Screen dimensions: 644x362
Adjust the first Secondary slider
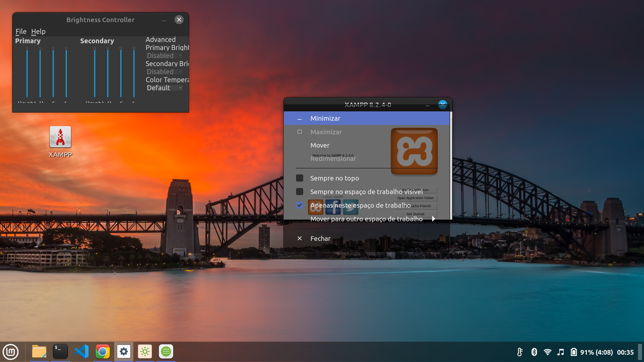[x=95, y=72]
